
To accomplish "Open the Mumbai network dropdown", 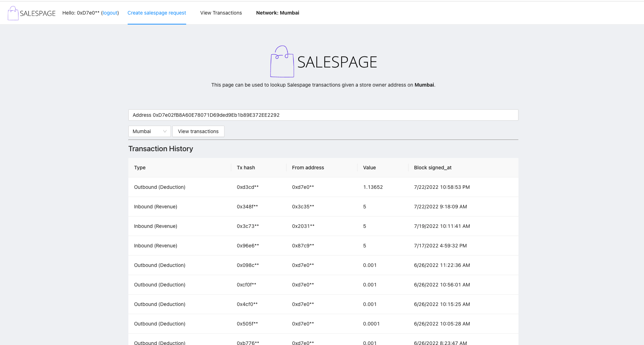I will tap(149, 131).
